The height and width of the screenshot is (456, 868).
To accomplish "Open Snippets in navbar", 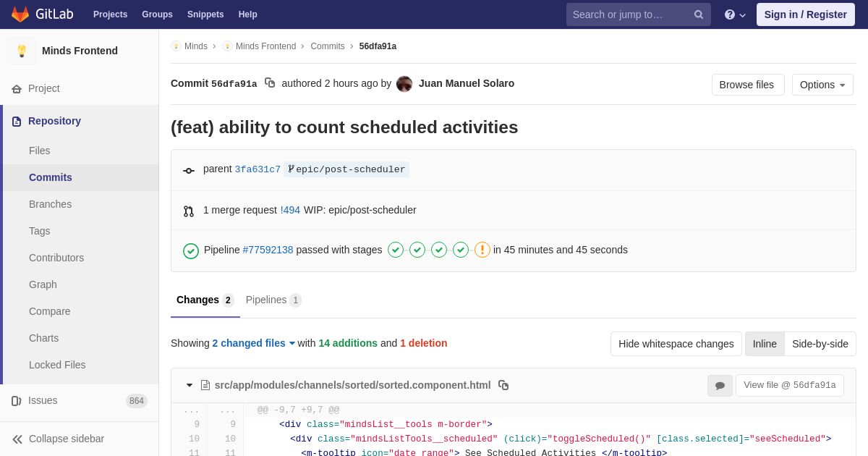I will point(205,14).
